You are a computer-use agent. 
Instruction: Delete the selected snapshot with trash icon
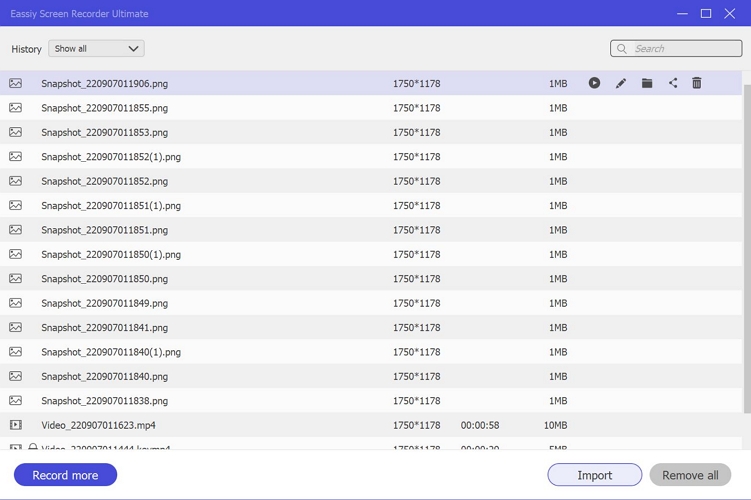tap(697, 83)
